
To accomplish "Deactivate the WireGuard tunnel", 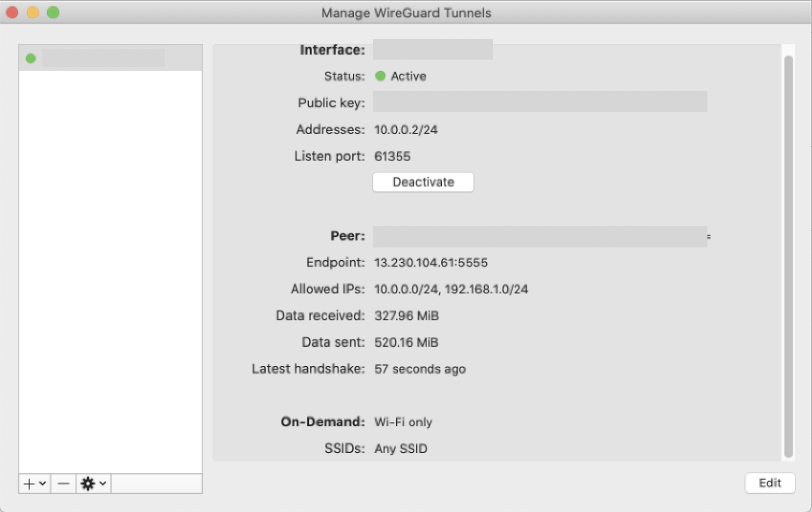I will click(x=423, y=182).
